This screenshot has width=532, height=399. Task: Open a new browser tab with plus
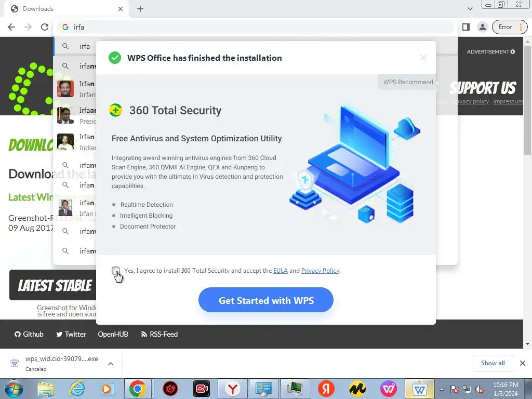click(140, 9)
